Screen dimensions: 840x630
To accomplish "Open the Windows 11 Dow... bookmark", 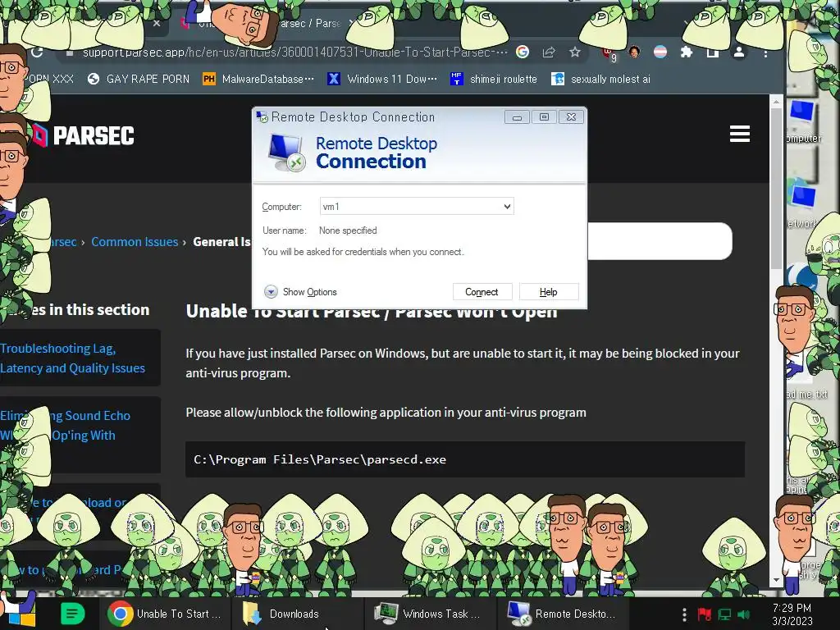I will point(382,80).
